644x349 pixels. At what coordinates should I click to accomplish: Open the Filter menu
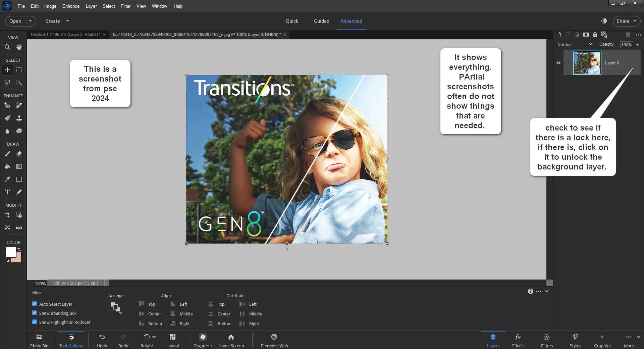pos(125,6)
